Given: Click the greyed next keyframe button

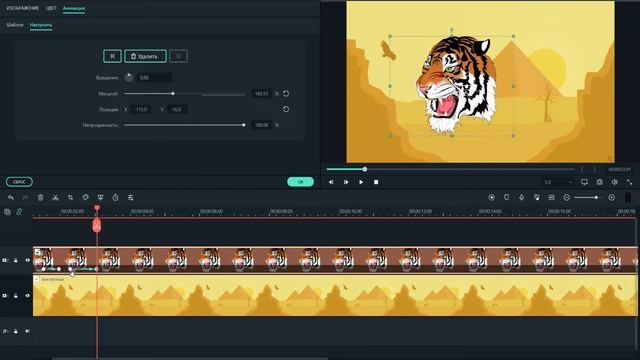Looking at the screenshot, I should 178,56.
